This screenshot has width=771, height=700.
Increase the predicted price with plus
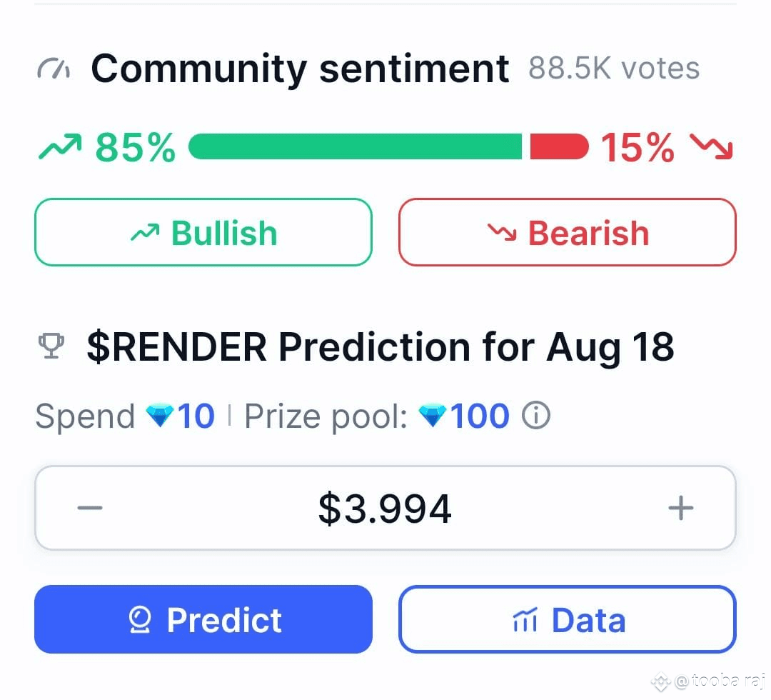(x=681, y=508)
